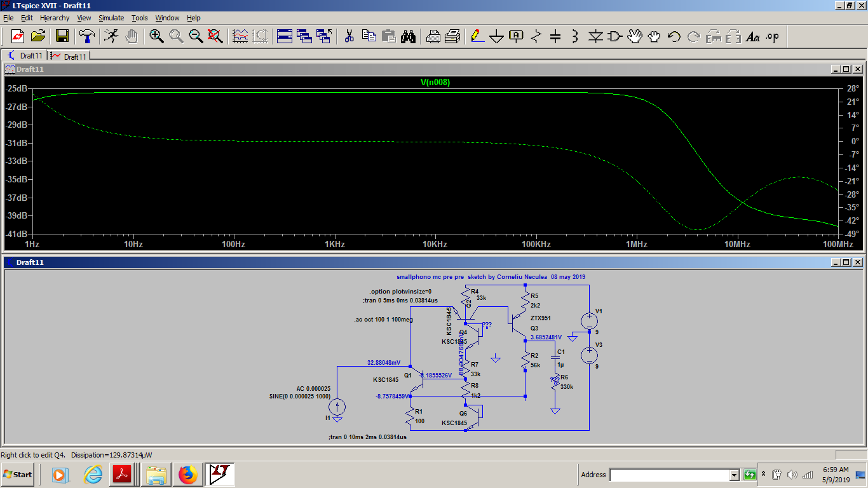Open the Simulate menu
Viewport: 868px width, 488px height.
coord(111,18)
